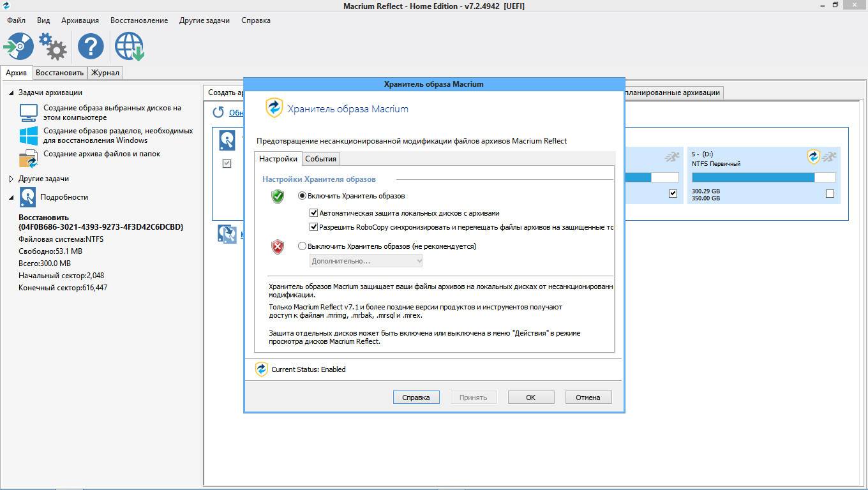Click the running man icon left of D: partition
Viewport: 868px width, 490px height.
672,156
